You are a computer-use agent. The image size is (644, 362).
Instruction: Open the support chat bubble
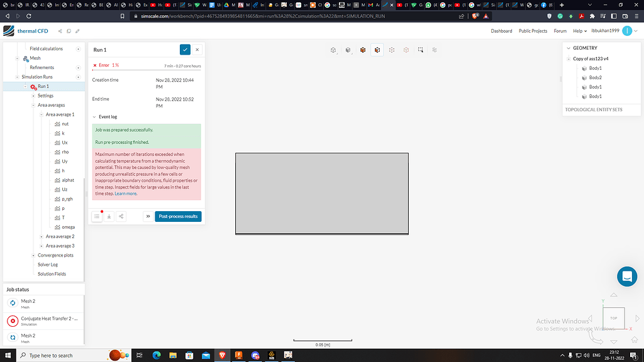tap(627, 276)
